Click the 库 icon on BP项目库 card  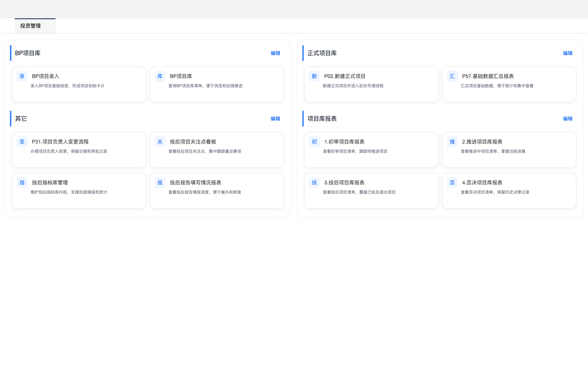point(160,76)
